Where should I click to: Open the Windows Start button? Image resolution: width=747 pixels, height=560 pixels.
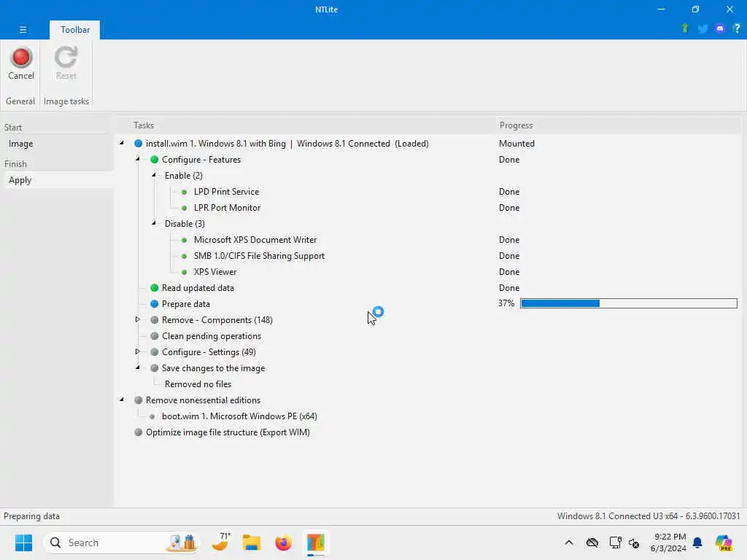[23, 542]
